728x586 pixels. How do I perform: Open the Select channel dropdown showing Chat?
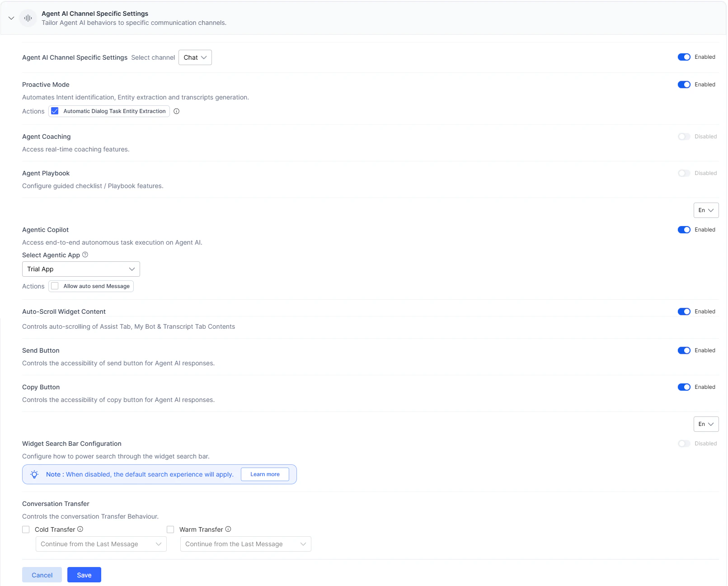tap(195, 57)
